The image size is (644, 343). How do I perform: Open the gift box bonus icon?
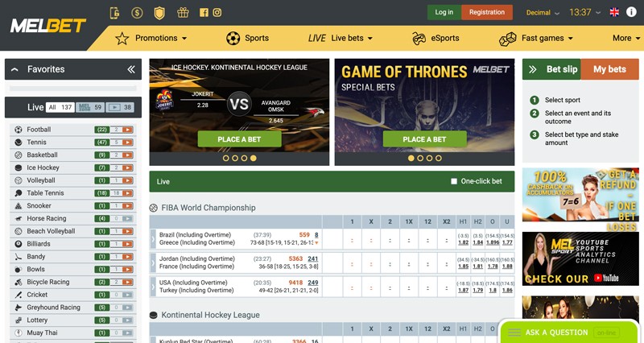(x=183, y=12)
